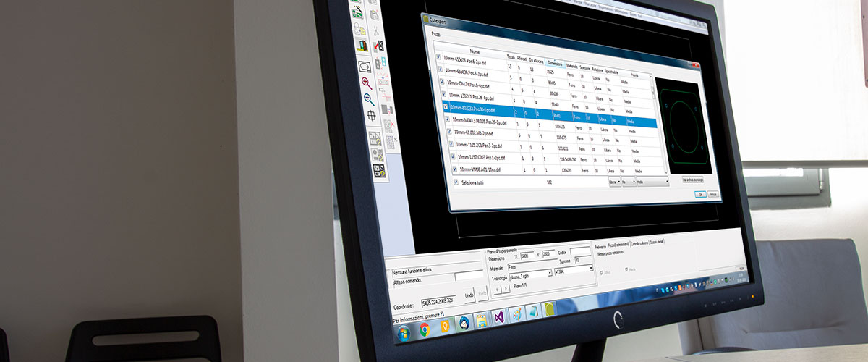Click the Y dimension field showing 2500
The image size is (868, 362).
[548, 254]
